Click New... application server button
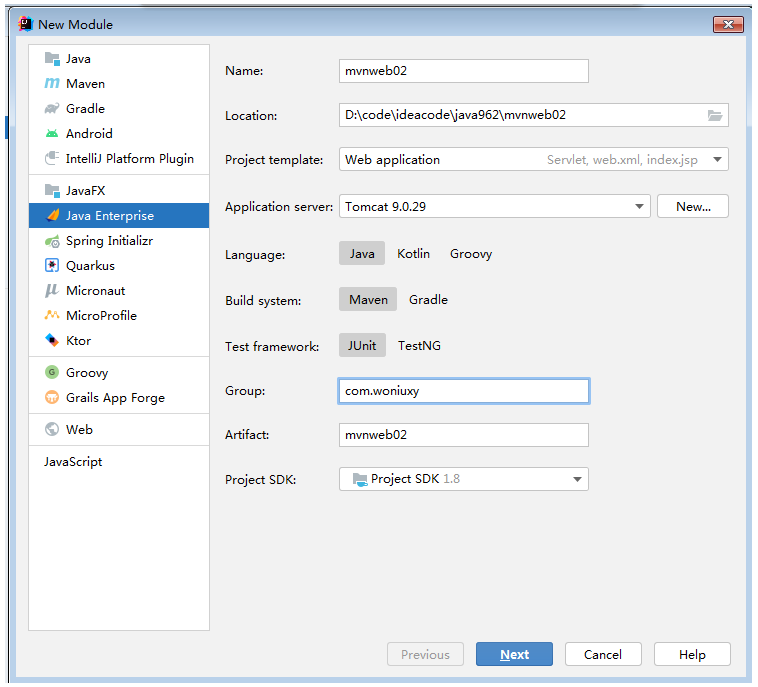 pyautogui.click(x=693, y=206)
